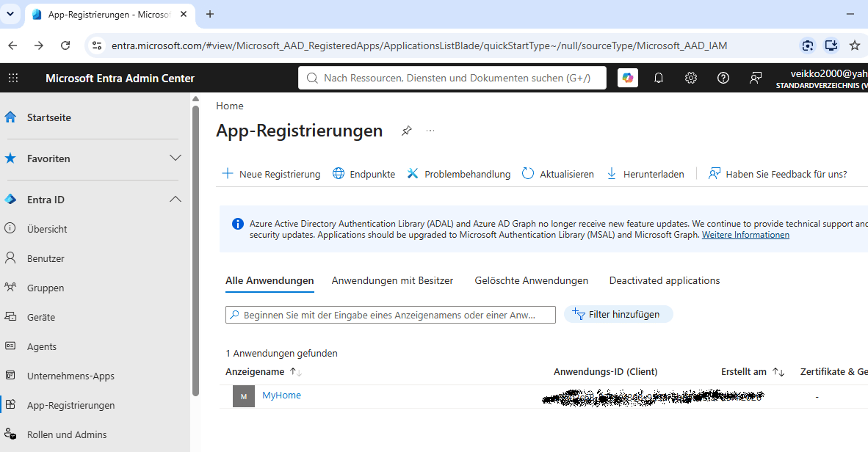Open the help question mark icon

tap(723, 78)
